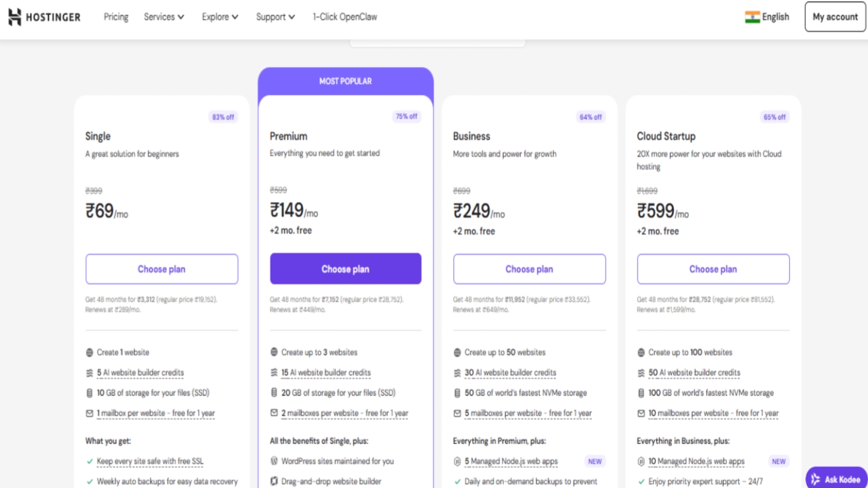
Task: Choose the Premium plan
Action: tap(345, 269)
